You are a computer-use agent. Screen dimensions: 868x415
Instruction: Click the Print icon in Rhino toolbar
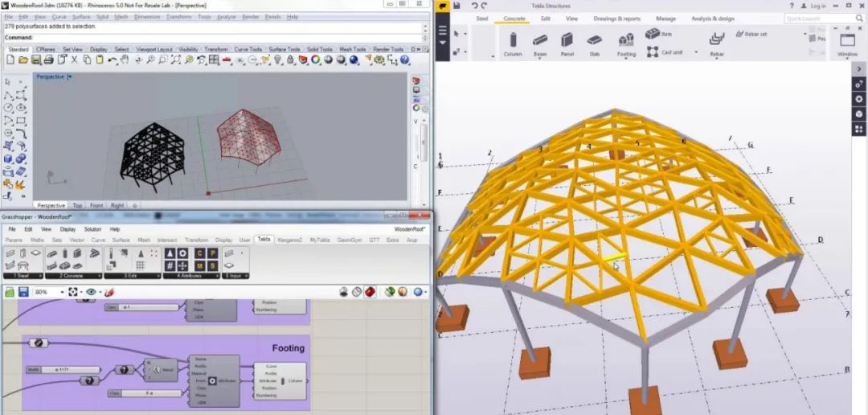click(49, 60)
